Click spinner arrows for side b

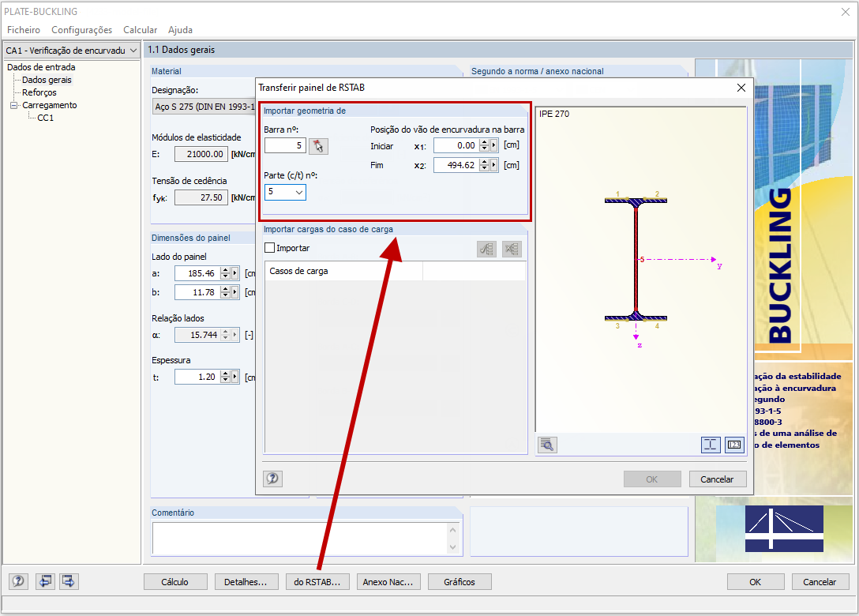click(x=225, y=292)
